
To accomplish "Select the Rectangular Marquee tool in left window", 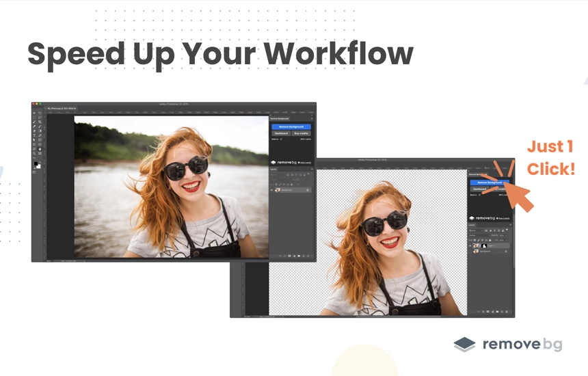I will [34, 118].
